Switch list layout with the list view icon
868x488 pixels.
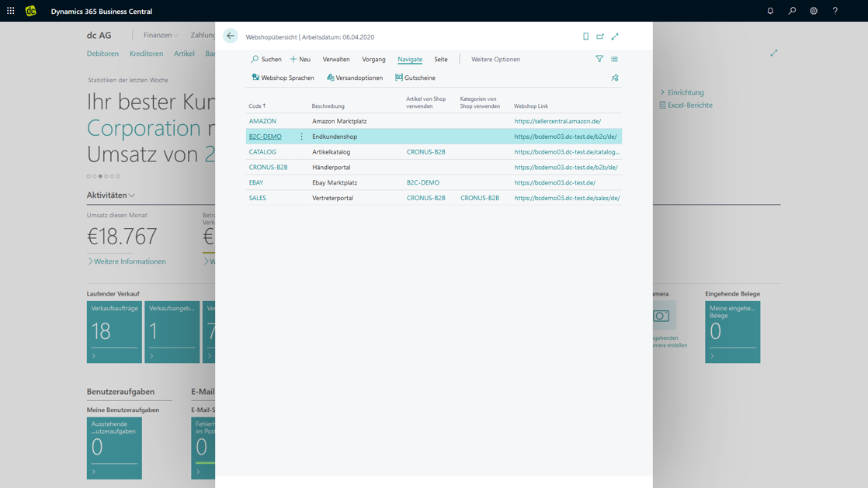point(614,59)
